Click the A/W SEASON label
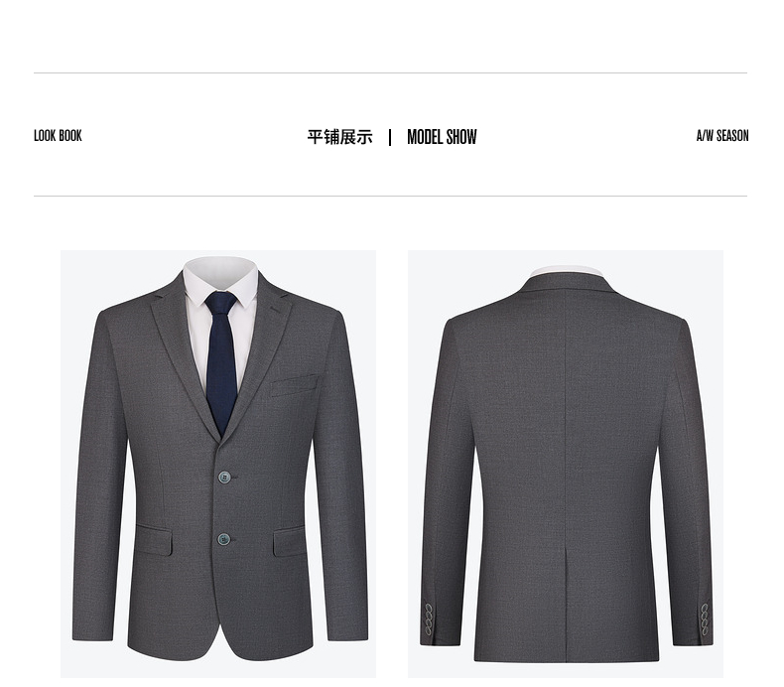 (x=722, y=136)
